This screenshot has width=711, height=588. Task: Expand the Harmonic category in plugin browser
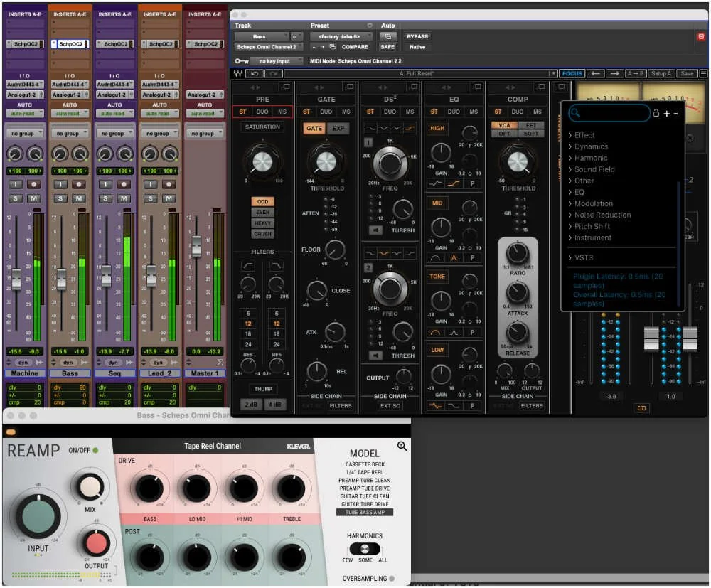pos(590,158)
